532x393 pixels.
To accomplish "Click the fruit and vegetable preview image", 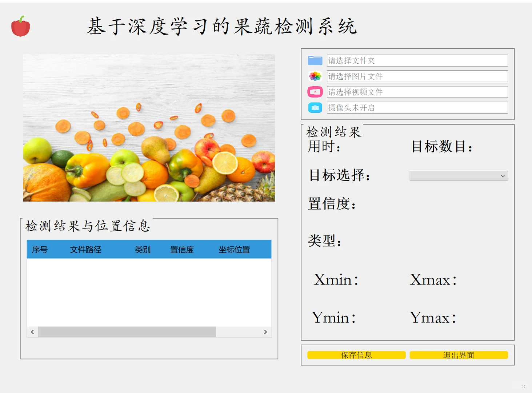I will pyautogui.click(x=149, y=128).
